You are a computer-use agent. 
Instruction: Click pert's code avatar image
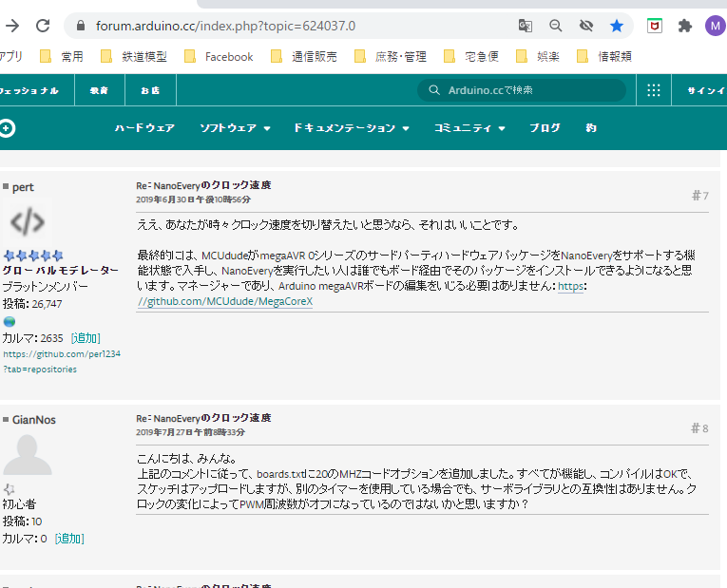coord(28,222)
